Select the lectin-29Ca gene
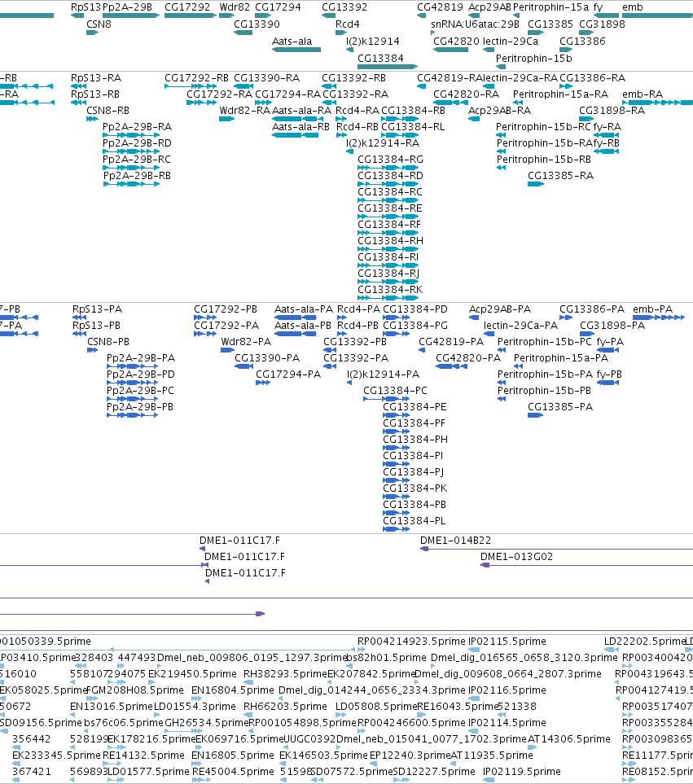Image resolution: width=693 pixels, height=784 pixels. point(489,50)
